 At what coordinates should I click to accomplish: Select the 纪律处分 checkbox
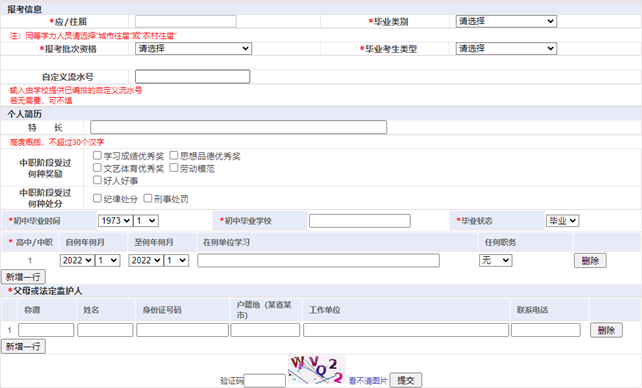tap(97, 199)
